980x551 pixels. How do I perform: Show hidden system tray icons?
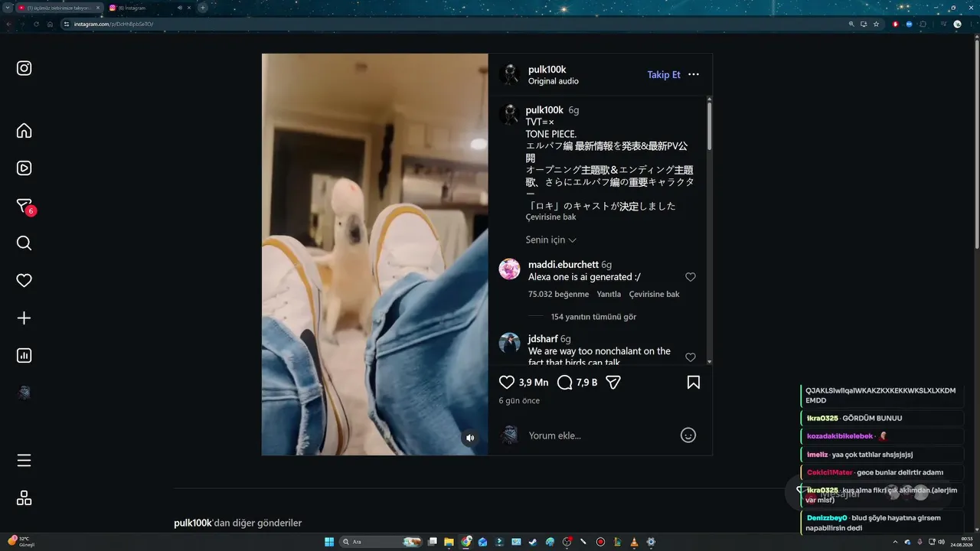[895, 542]
